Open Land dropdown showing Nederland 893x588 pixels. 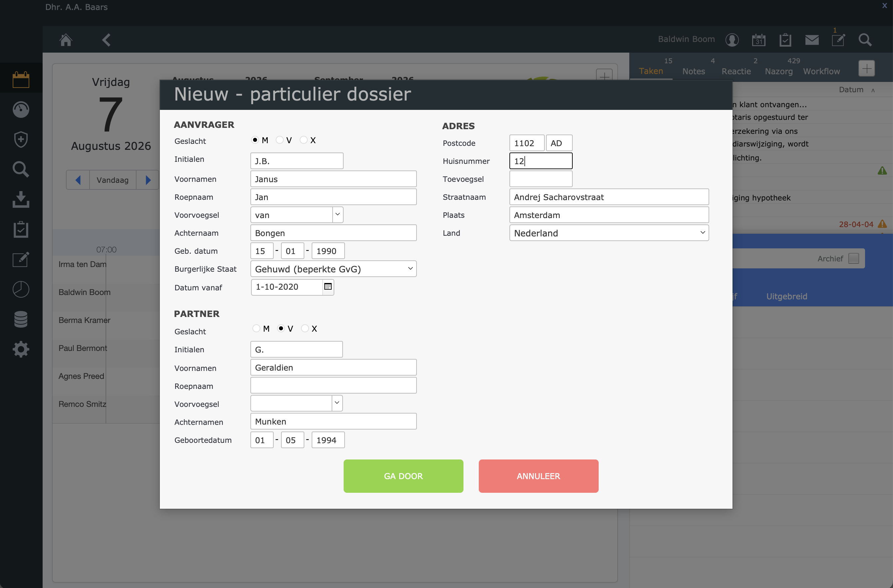pyautogui.click(x=609, y=233)
